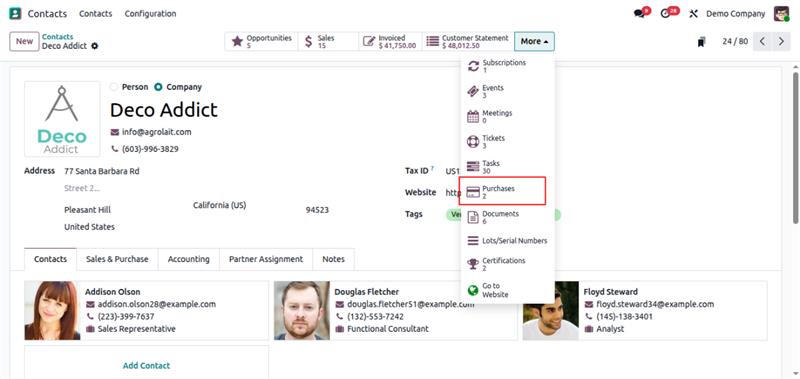This screenshot has width=800, height=379.
Task: Click the Documents file icon
Action: point(473,217)
